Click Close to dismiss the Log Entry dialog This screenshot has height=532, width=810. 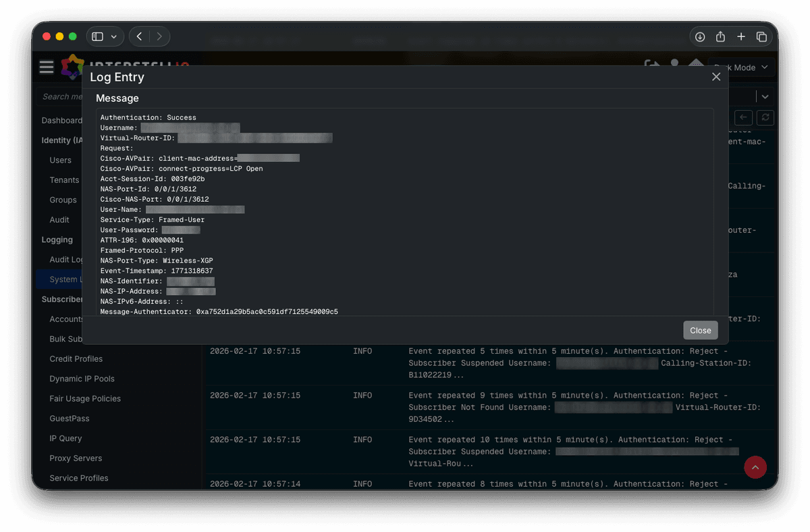click(x=700, y=330)
